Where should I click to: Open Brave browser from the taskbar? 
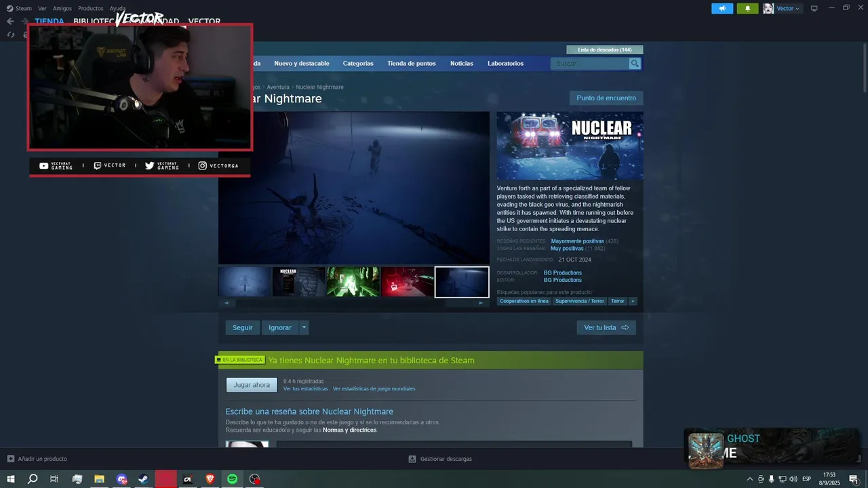click(x=210, y=479)
